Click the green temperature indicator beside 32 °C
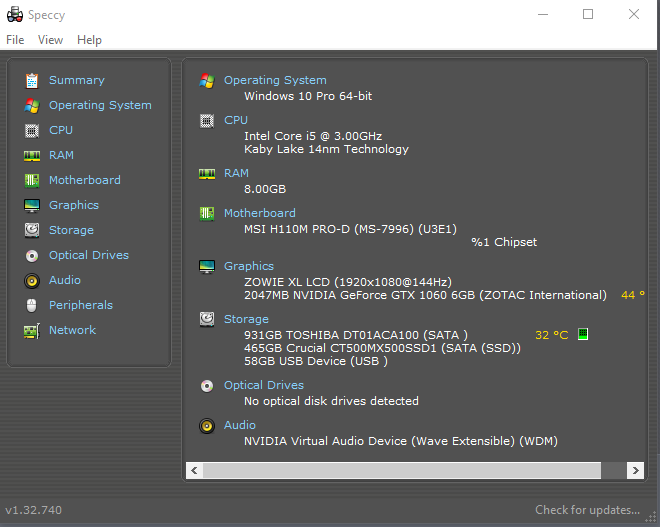 pos(583,334)
